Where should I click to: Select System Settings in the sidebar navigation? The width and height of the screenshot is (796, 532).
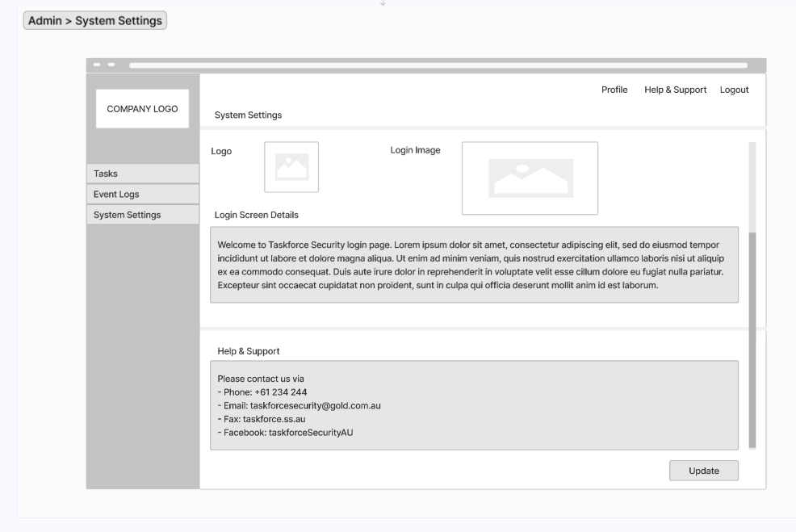click(x=143, y=214)
